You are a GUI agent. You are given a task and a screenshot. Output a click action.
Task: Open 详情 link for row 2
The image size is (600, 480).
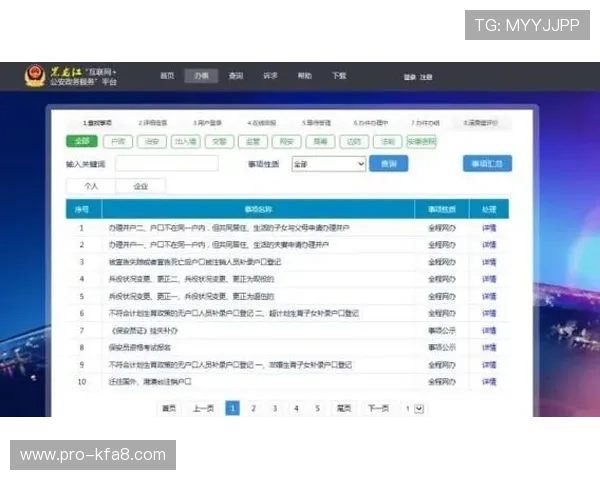tap(489, 245)
